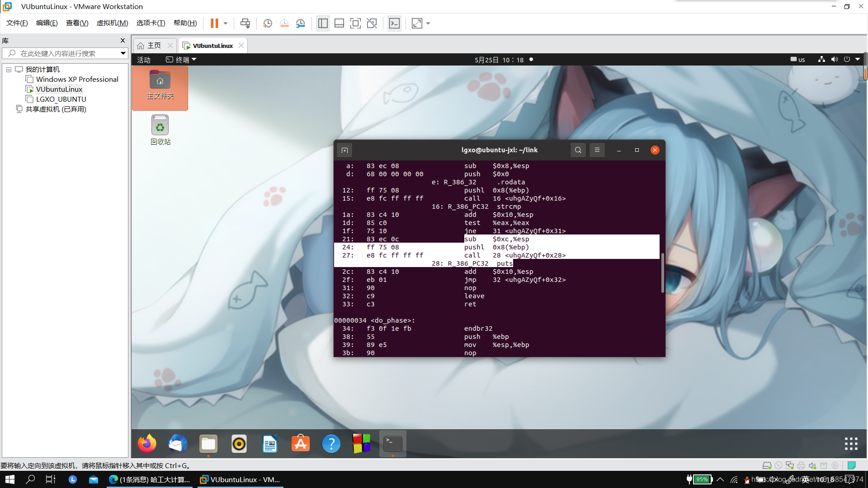Image resolution: width=868 pixels, height=488 pixels.
Task: Open the Ubuntu 活动 activities overview
Action: point(144,60)
